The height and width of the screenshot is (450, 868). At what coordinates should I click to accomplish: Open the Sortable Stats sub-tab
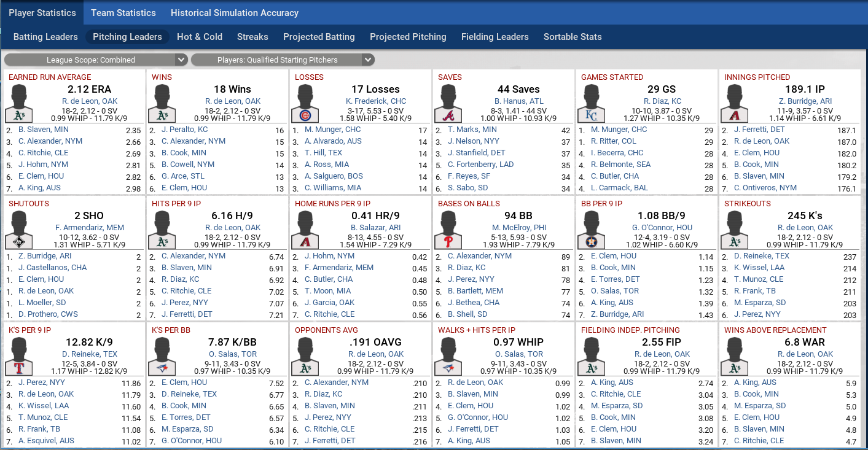(573, 37)
